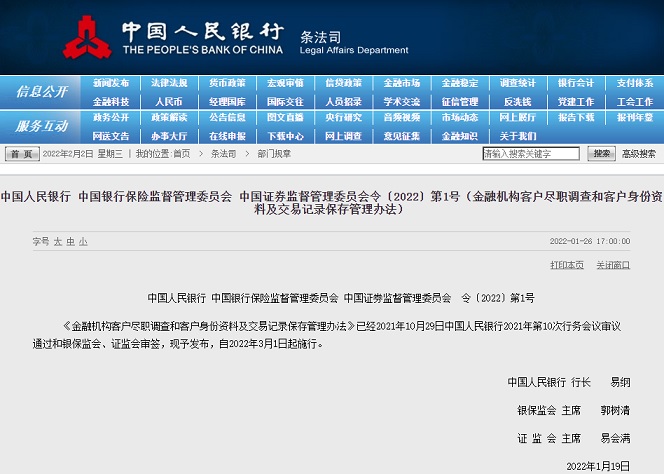664x474 pixels.
Task: Open 宏观审慎 section
Action: 285,83
